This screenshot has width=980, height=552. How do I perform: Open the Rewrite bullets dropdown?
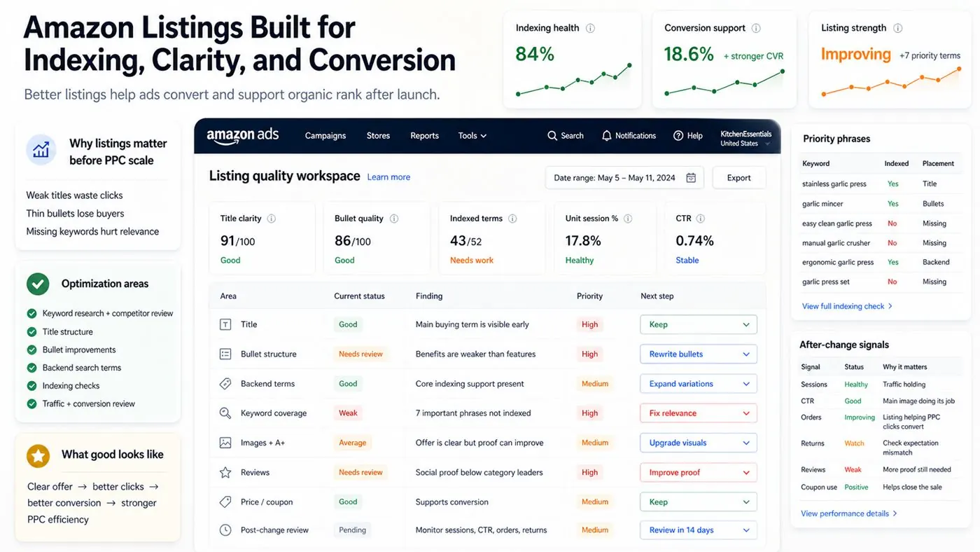[699, 354]
